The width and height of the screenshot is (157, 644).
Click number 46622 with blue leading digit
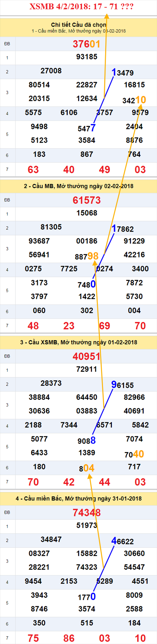pyautogui.click(x=123, y=541)
